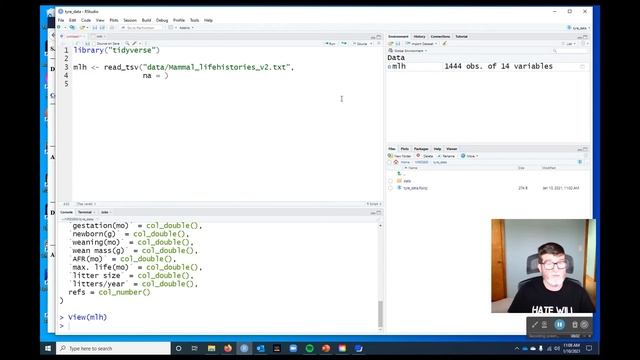The width and height of the screenshot is (640, 360).
Task: Click Rename in Files pane
Action: (x=446, y=156)
